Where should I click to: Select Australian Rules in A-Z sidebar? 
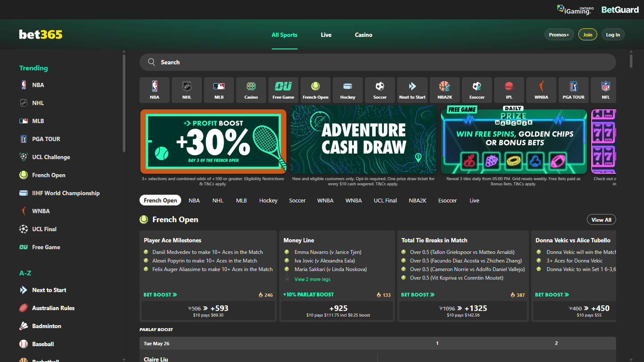coord(53,308)
